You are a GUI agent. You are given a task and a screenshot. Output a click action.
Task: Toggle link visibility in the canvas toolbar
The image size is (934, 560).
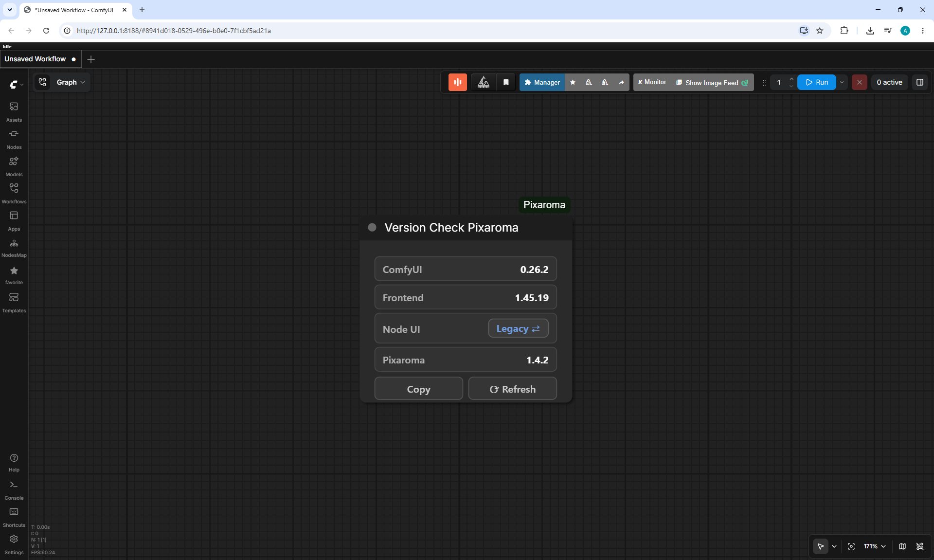point(920,546)
